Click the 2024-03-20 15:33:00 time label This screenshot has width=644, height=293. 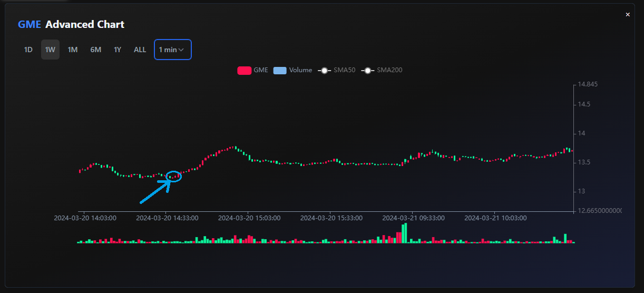point(331,218)
